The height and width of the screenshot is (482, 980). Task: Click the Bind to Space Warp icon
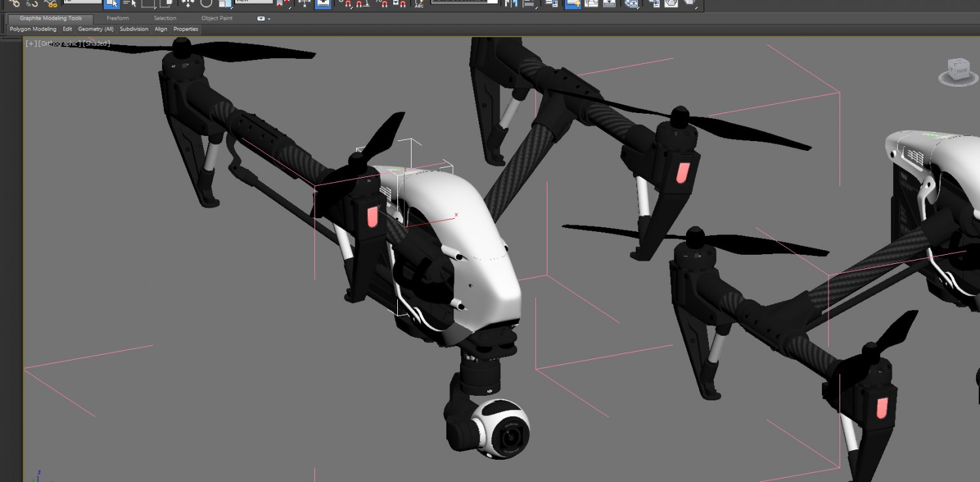pos(51,4)
